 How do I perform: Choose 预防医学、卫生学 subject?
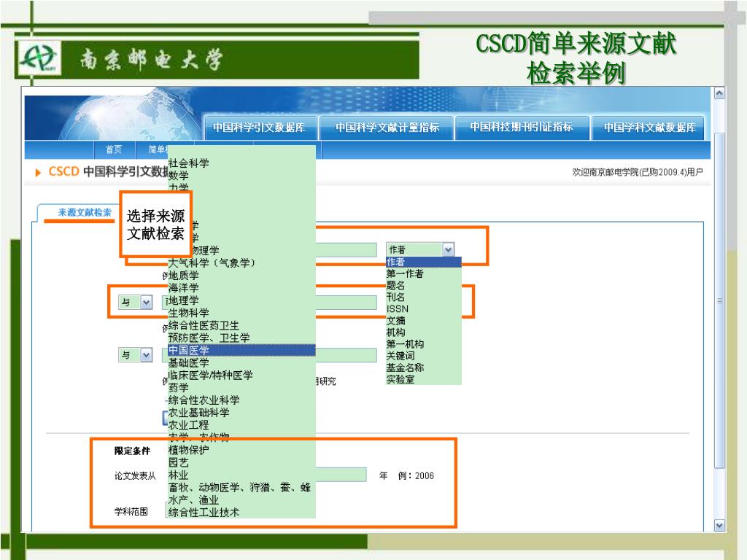(x=241, y=338)
